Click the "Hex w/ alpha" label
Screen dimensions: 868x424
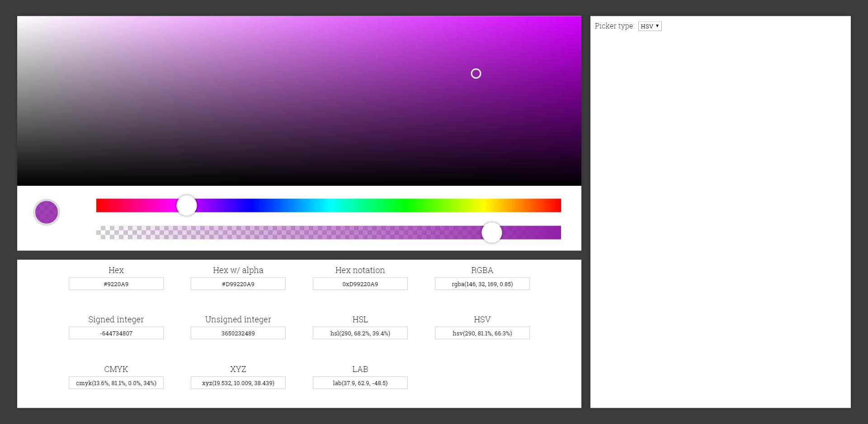(238, 270)
